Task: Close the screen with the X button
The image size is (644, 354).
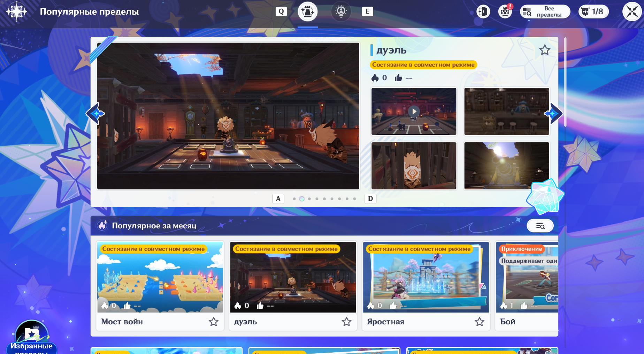Action: 632,11
